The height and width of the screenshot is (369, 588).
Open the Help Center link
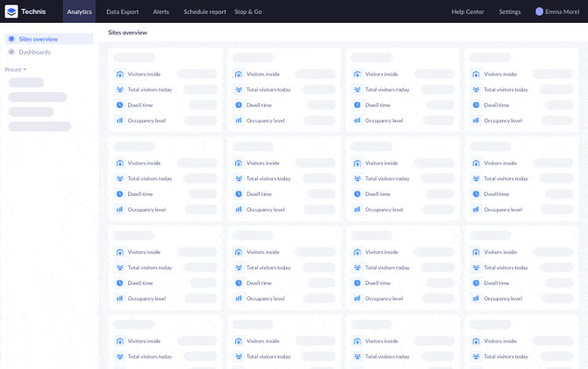coord(467,11)
